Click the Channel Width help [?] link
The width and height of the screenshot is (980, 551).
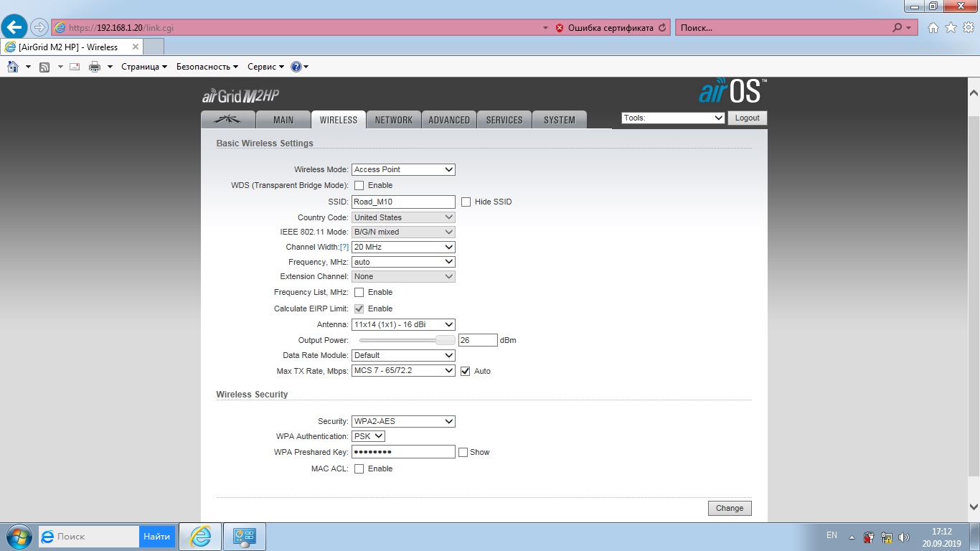point(344,247)
